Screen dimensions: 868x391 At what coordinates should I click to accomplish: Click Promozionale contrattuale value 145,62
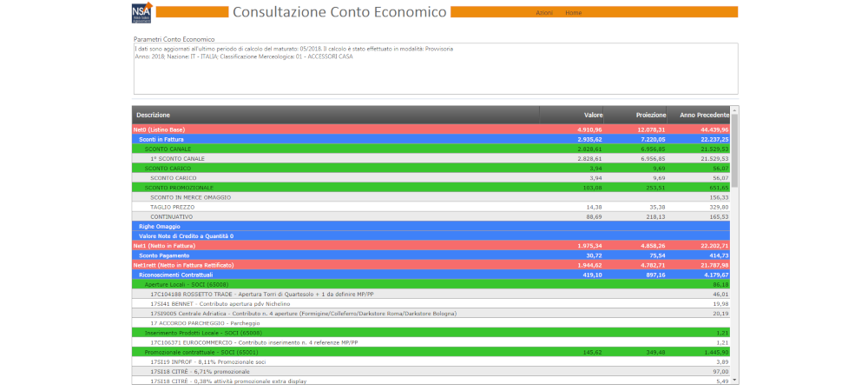(594, 352)
